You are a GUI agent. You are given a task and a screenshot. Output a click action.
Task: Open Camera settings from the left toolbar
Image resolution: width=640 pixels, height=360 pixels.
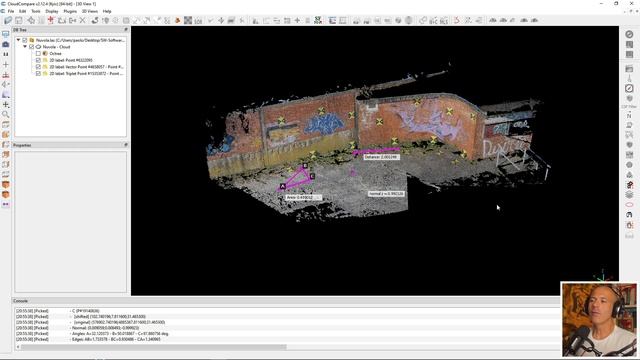pos(5,44)
